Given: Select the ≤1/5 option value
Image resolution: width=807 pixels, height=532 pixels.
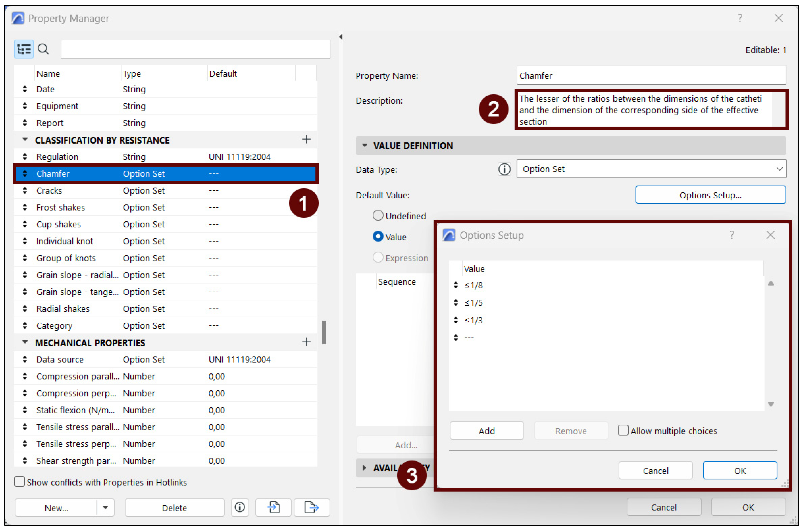Looking at the screenshot, I should click(474, 303).
